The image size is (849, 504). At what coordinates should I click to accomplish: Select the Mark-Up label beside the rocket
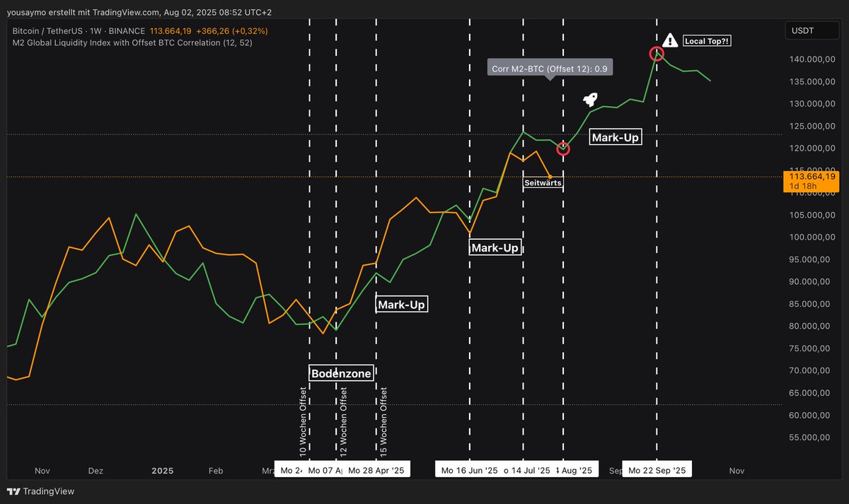click(616, 137)
